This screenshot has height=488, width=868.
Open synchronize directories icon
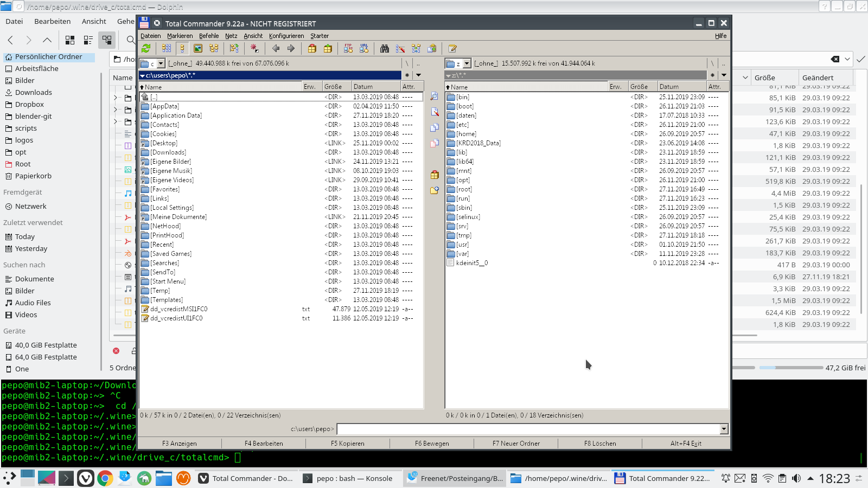[416, 48]
